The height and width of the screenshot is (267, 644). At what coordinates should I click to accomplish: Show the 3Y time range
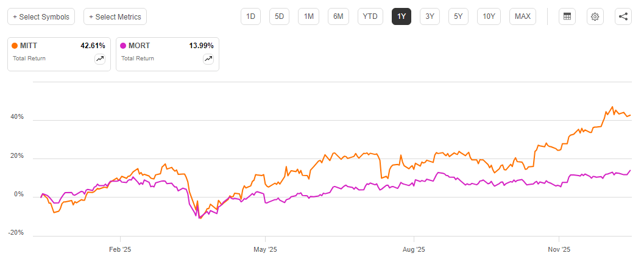[x=430, y=16]
